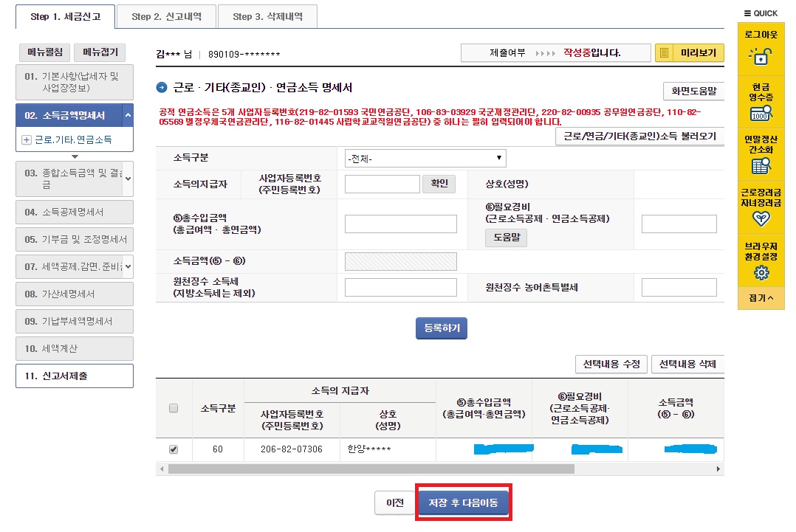Click the small down triangle under menu 02
This screenshot has width=796, height=532.
[x=75, y=156]
